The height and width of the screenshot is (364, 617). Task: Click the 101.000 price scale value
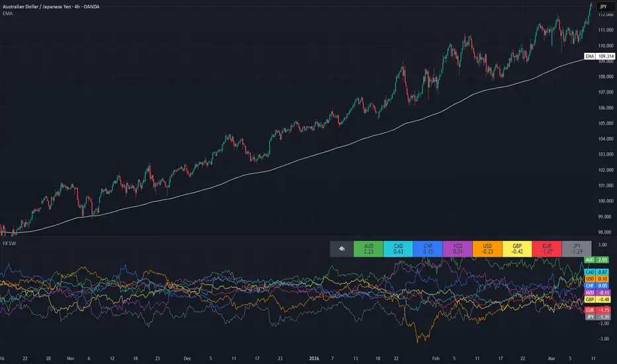click(606, 185)
